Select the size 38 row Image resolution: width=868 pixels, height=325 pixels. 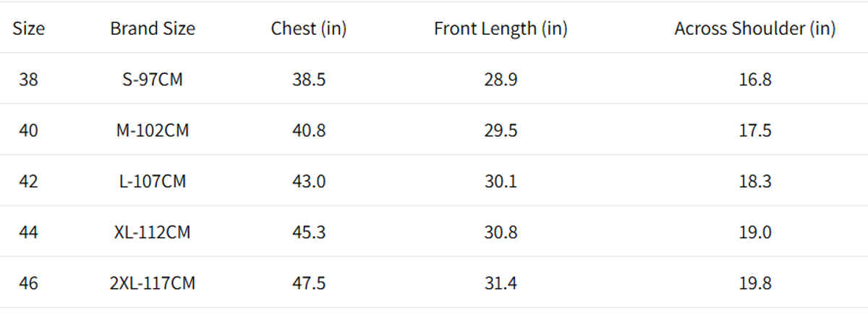click(x=29, y=80)
